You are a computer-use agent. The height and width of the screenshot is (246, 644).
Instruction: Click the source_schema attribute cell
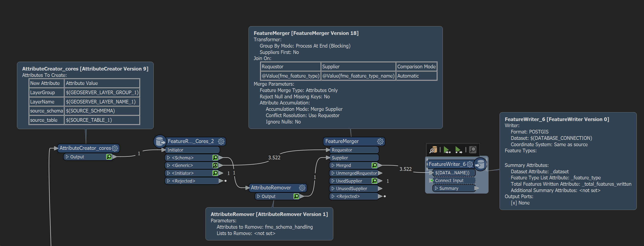[46, 111]
